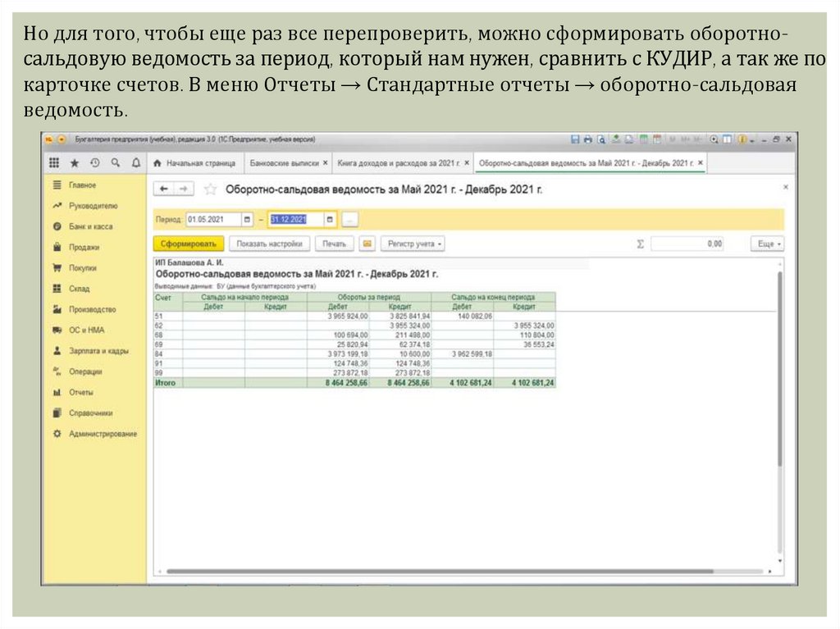Close the Оборотно-сальдовая ведомость tab
The image size is (840, 629).
(700, 163)
